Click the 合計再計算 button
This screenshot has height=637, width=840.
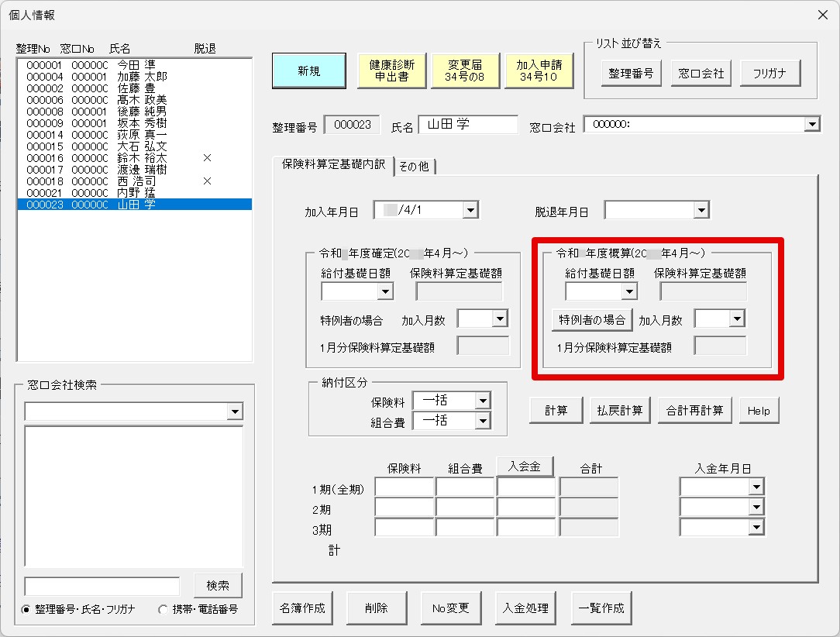point(696,411)
